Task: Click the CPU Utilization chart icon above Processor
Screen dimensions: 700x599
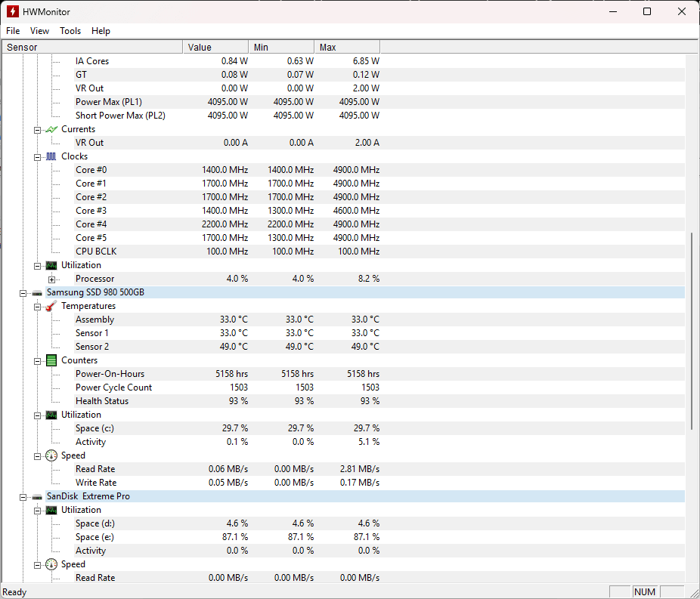Action: [x=51, y=265]
